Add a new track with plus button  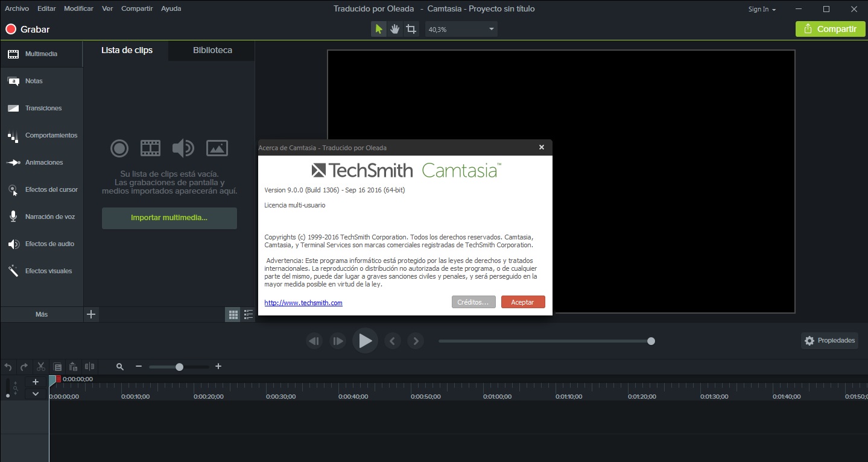(x=36, y=382)
